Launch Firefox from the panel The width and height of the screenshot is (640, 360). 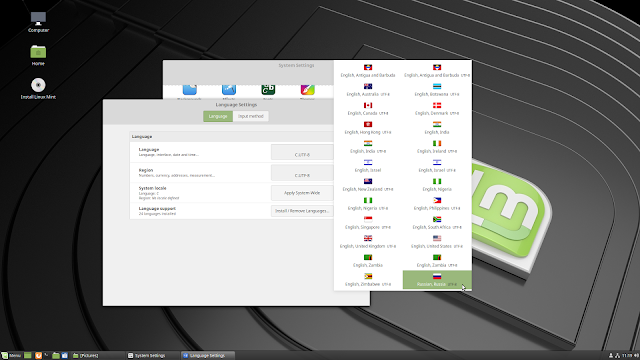click(38, 356)
